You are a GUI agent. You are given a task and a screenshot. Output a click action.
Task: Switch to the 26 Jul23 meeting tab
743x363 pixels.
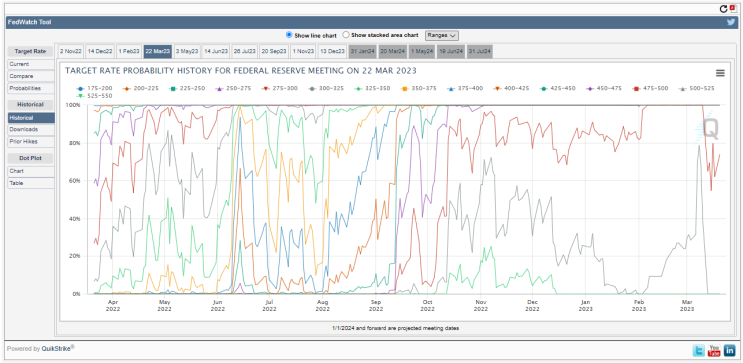(x=245, y=51)
